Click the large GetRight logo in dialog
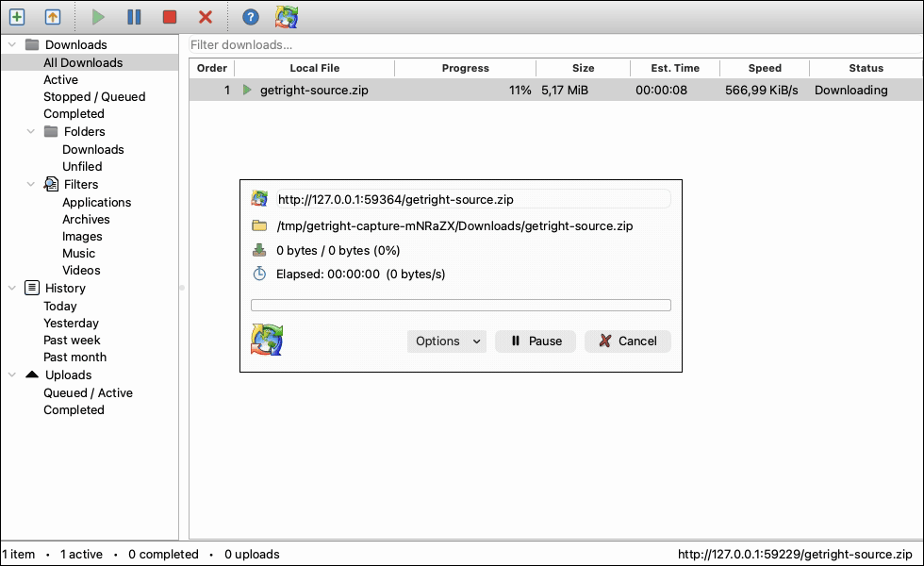The width and height of the screenshot is (924, 566). (x=267, y=340)
